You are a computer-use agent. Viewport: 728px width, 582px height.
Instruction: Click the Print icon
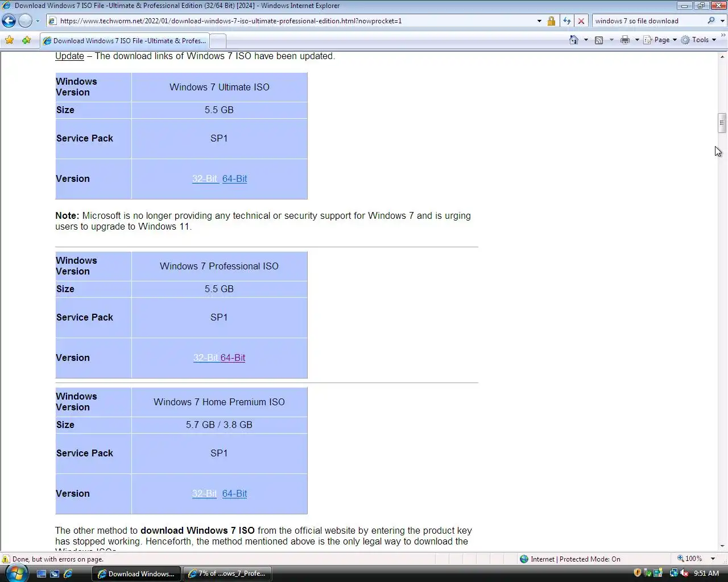[625, 40]
